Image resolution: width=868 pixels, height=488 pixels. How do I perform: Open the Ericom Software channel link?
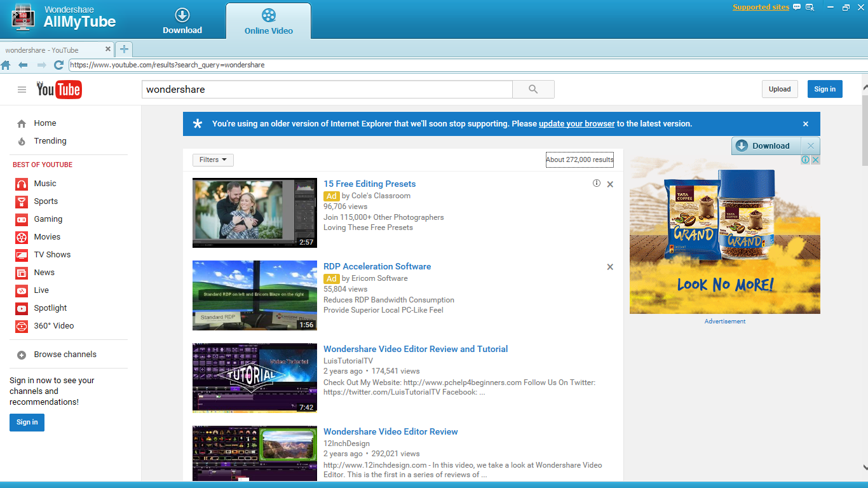[379, 278]
